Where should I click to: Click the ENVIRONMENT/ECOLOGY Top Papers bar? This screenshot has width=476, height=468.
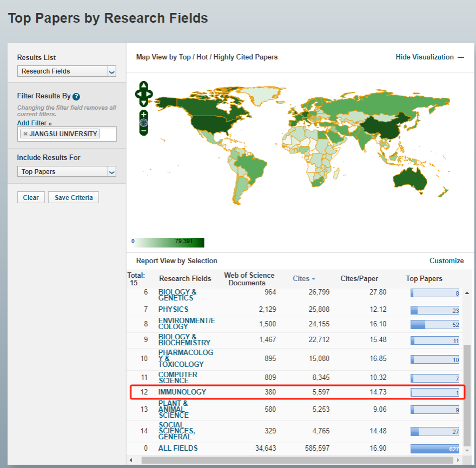[x=434, y=325]
